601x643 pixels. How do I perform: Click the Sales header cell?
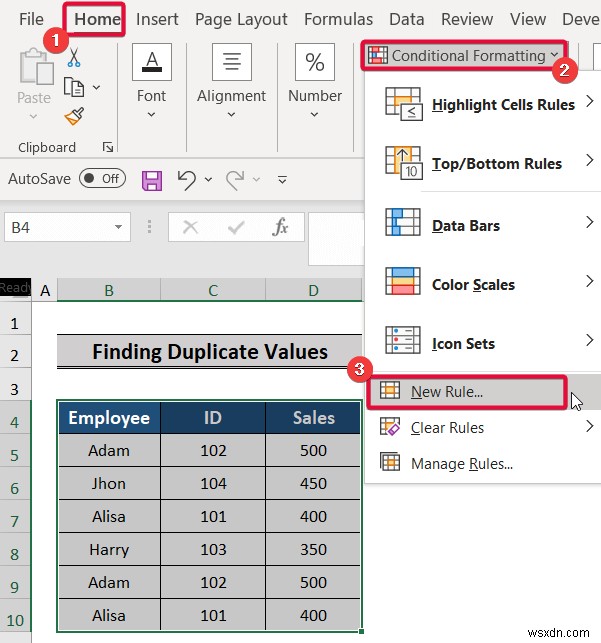click(x=314, y=417)
